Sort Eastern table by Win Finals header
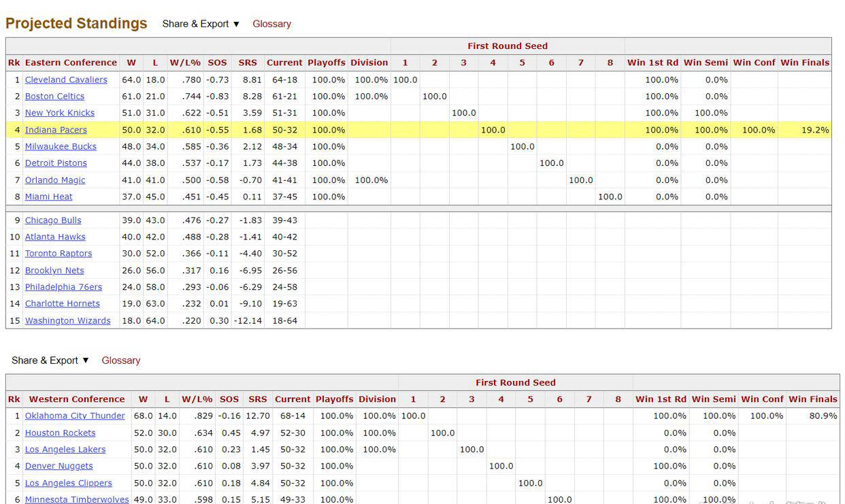845x504 pixels. pos(805,63)
